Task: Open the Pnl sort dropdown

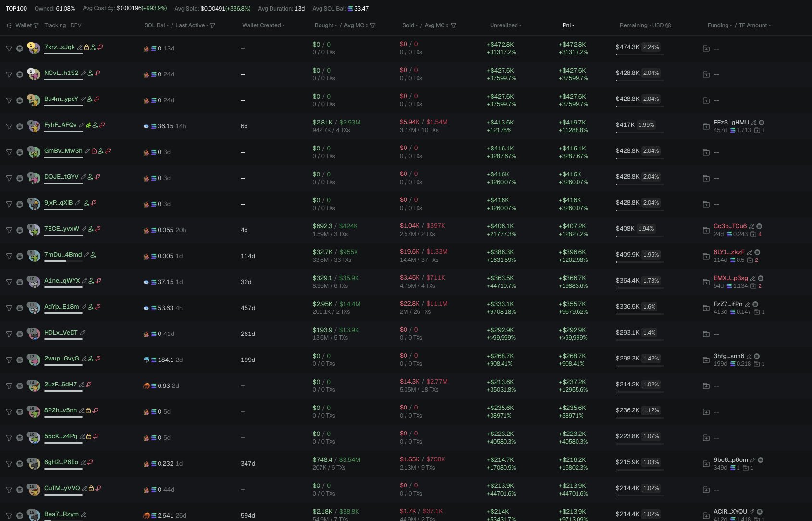Action: 568,25
